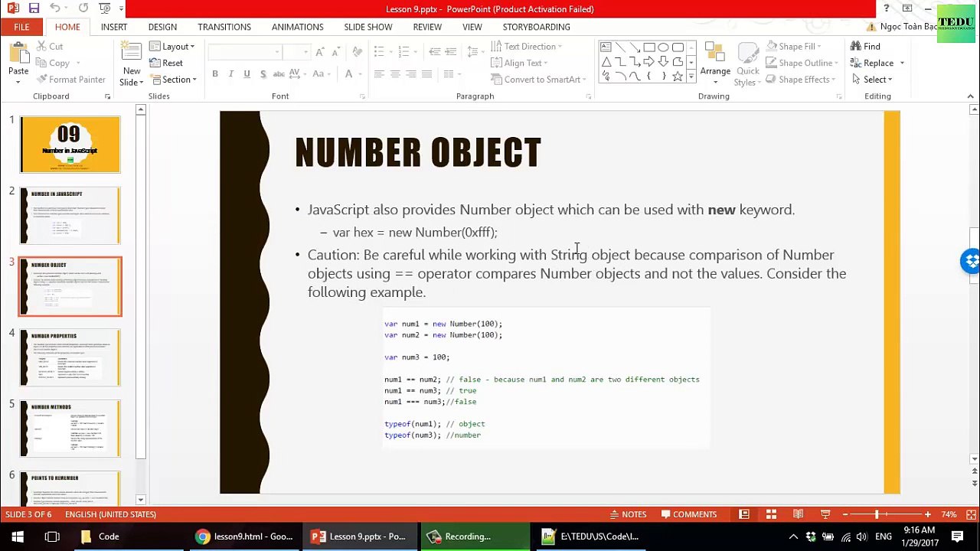The height and width of the screenshot is (551, 980).
Task: Click the Reset slide button
Action: point(167,64)
